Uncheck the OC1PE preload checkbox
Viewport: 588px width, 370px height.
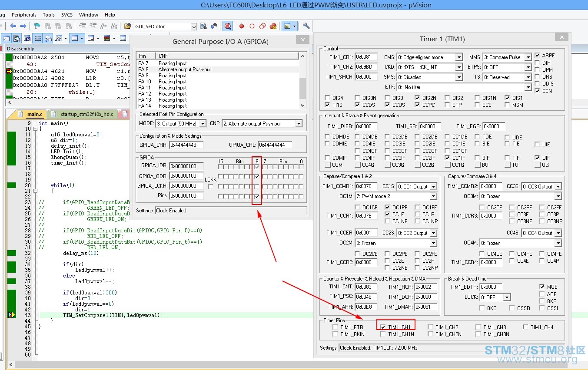[388, 208]
